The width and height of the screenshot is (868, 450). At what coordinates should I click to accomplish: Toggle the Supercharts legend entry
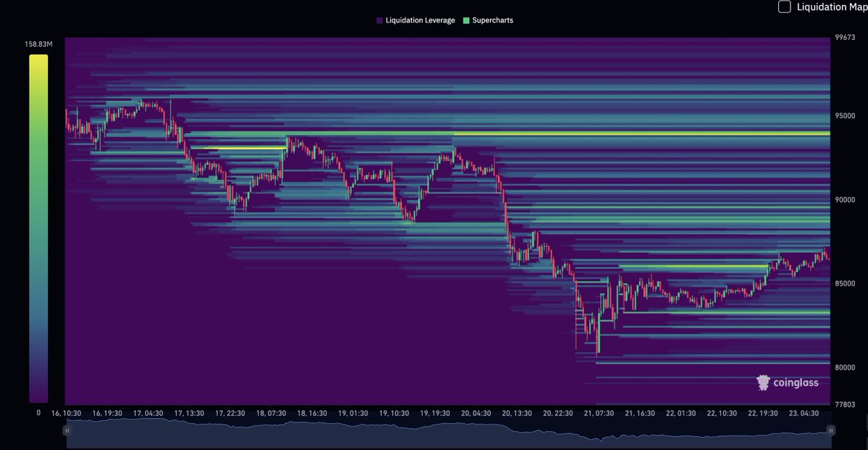489,20
